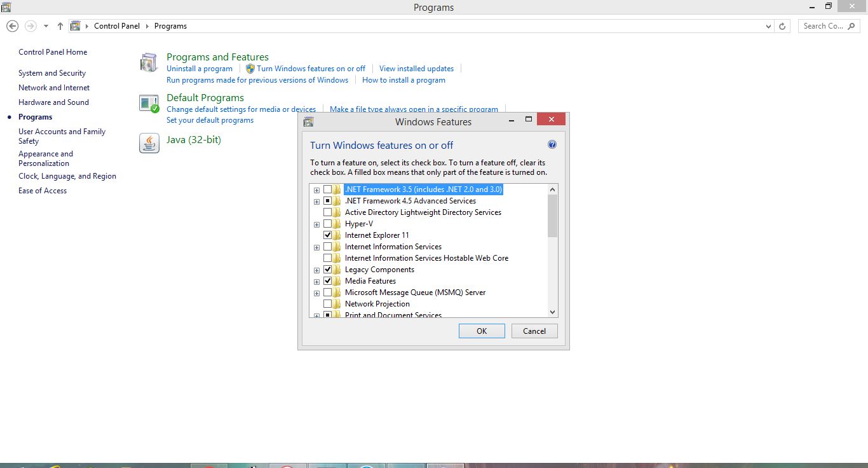Check the IIS Hostable Web Core checkbox

[x=327, y=258]
